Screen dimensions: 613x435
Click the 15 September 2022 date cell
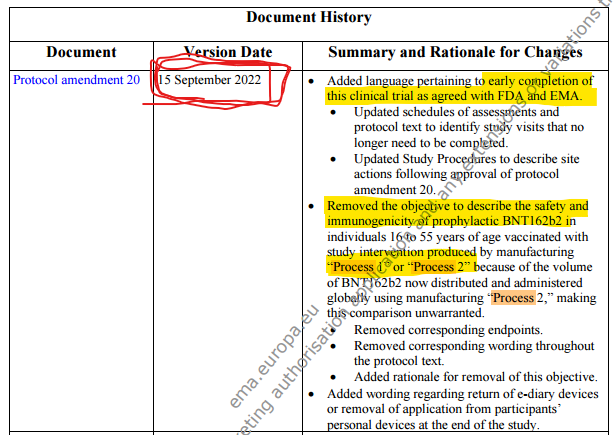212,79
